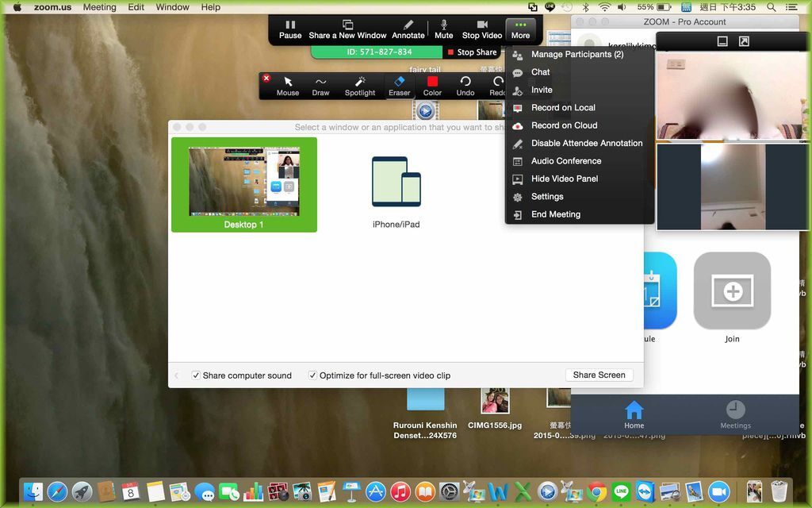Viewport: 812px width, 508px height.
Task: Click the Join icon in Zoom window
Action: click(x=732, y=291)
